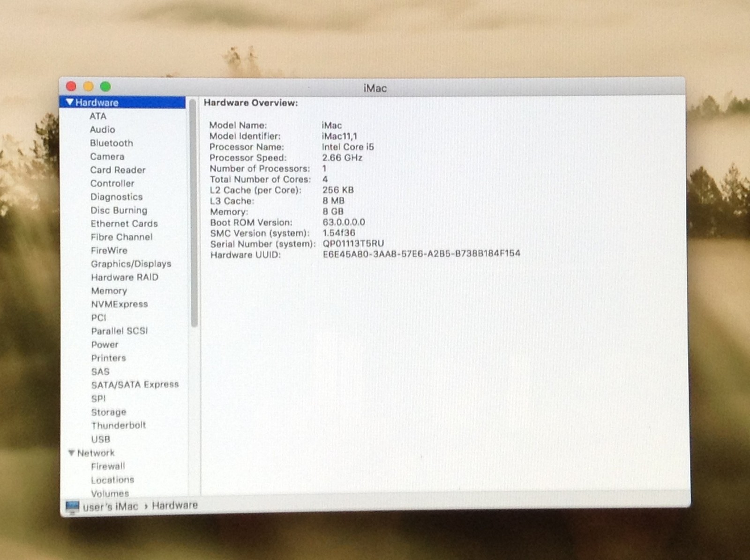The image size is (750, 560).
Task: Select Camera in the sidebar
Action: 107,157
